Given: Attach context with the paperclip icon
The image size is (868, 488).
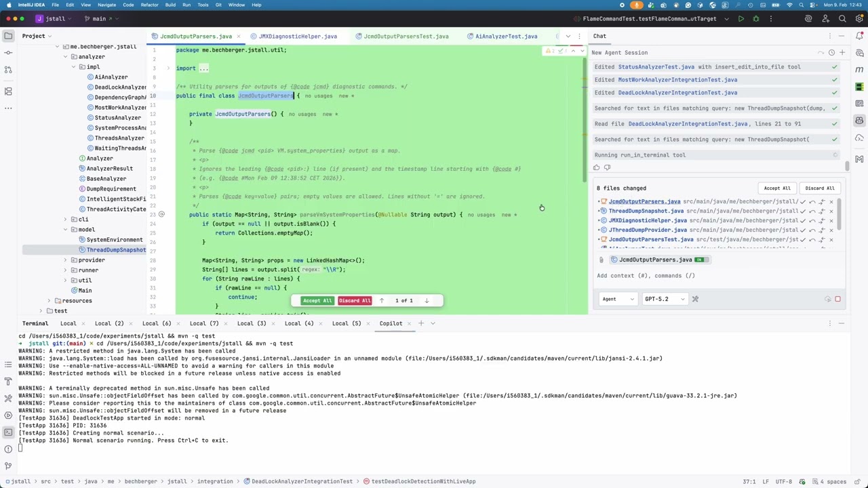Looking at the screenshot, I should [601, 260].
